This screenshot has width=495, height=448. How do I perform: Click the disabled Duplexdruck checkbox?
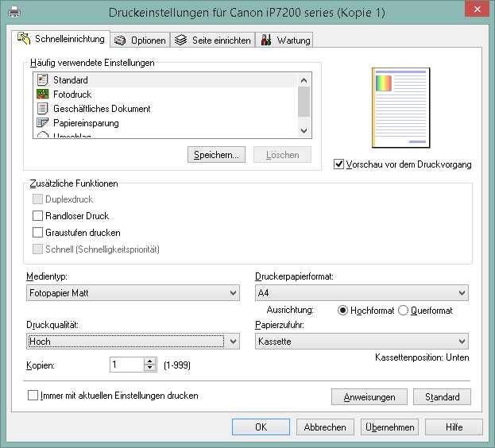pos(37,199)
